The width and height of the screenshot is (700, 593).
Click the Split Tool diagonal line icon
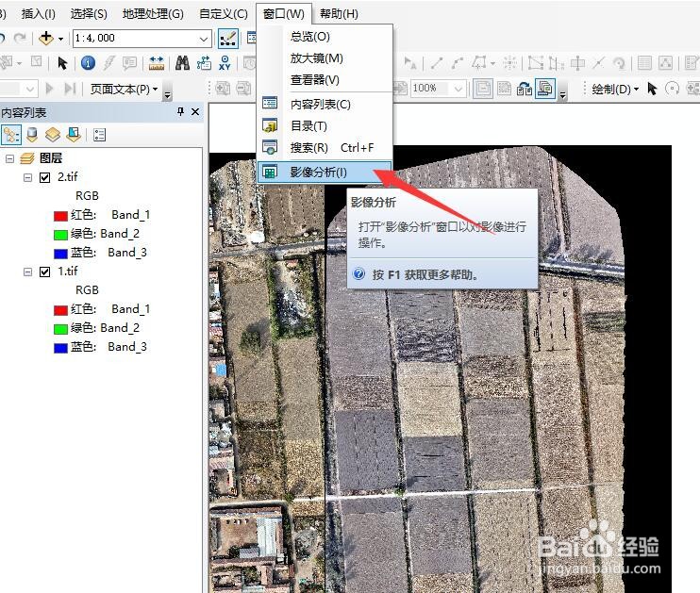(x=598, y=63)
